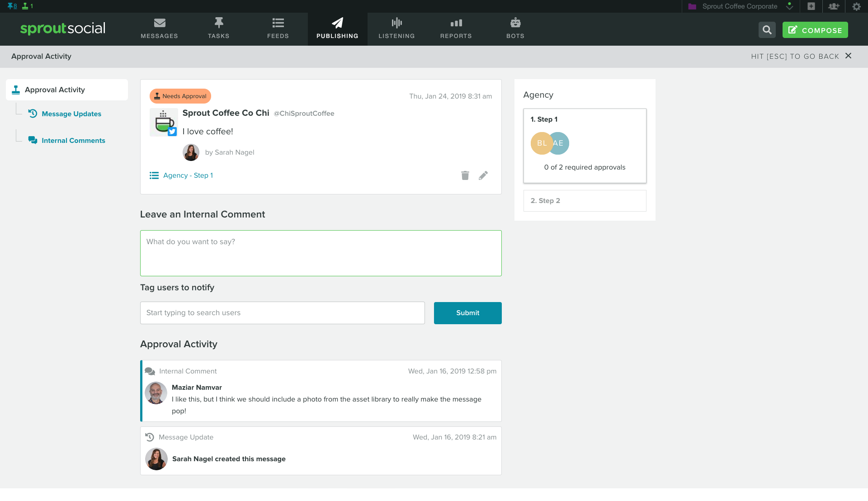The width and height of the screenshot is (868, 501).
Task: Click the add profile plus icon
Action: 811,6
